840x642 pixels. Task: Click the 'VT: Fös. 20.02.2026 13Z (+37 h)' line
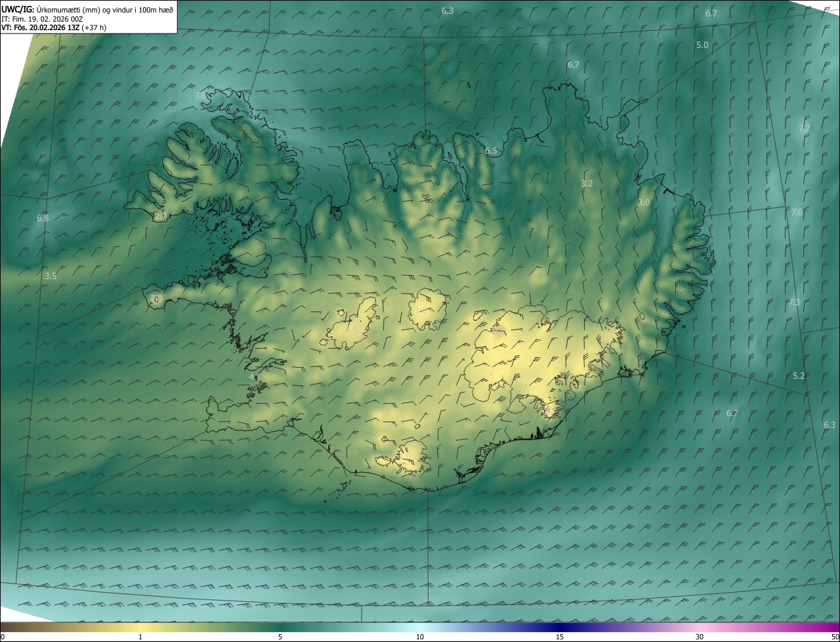(x=54, y=28)
